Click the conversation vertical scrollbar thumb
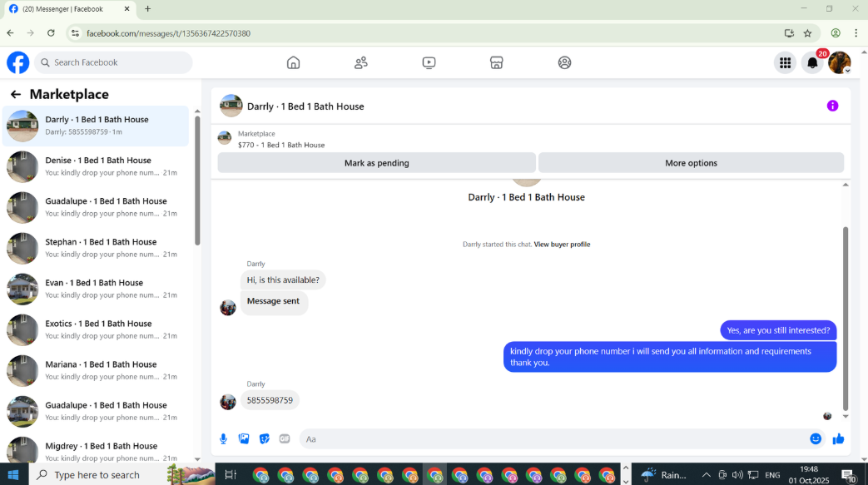 (846, 319)
